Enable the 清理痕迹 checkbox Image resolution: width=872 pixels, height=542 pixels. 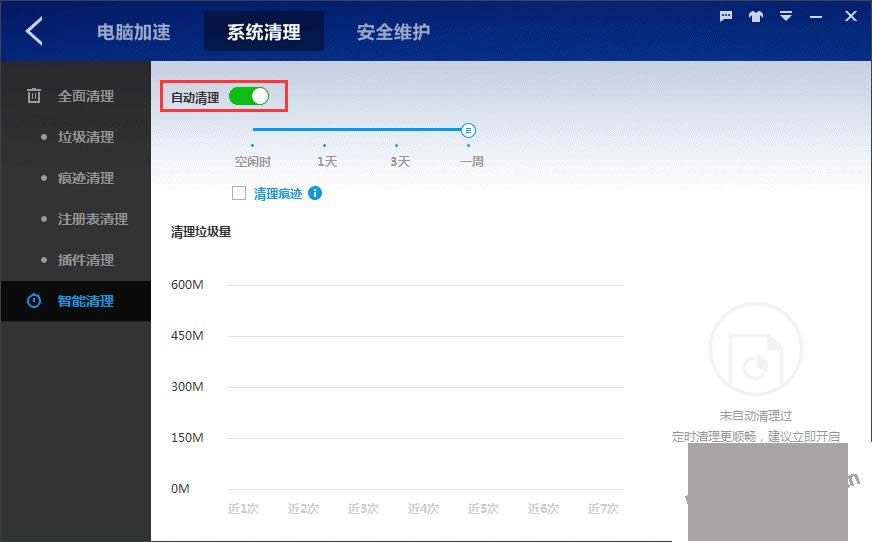point(239,193)
